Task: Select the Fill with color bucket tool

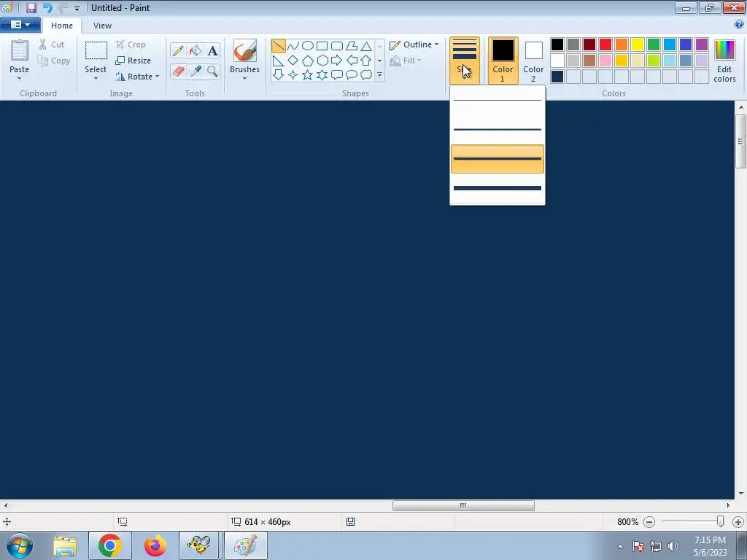Action: [x=196, y=50]
